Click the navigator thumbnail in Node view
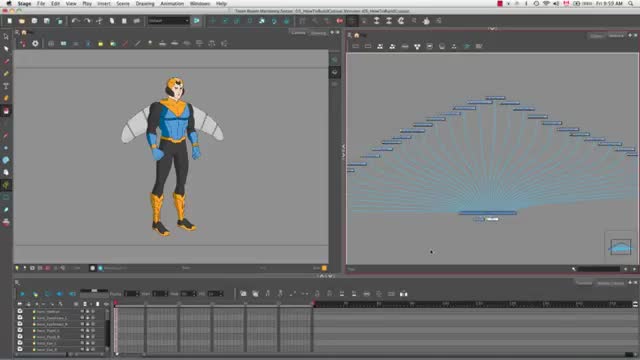Screen dimensions: 640x360 [x=620, y=247]
